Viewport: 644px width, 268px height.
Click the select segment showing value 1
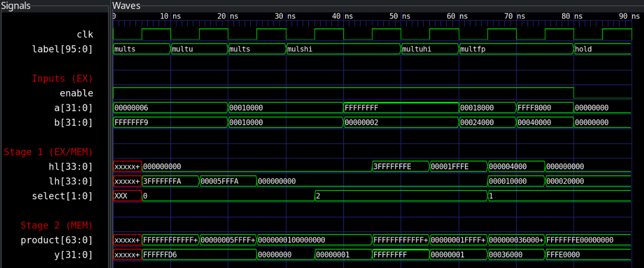(x=559, y=196)
